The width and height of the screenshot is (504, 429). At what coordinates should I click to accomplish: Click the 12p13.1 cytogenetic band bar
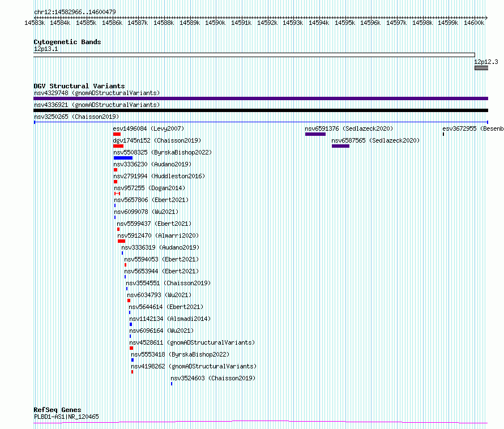tap(254, 55)
